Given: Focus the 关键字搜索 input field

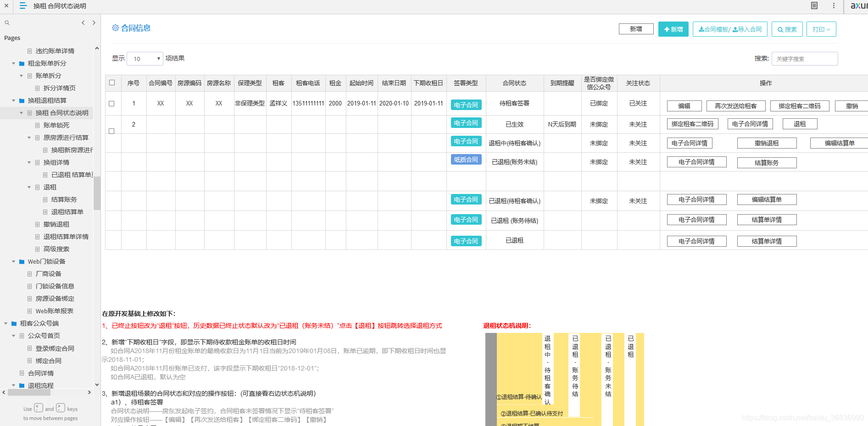Looking at the screenshot, I should pyautogui.click(x=805, y=59).
